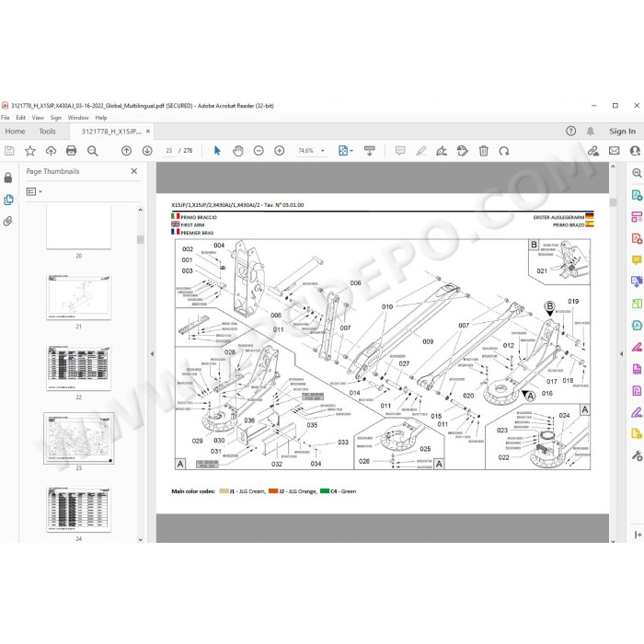Screen dimensions: 644x644
Task: Switch to the Tools tab
Action: pyautogui.click(x=47, y=132)
